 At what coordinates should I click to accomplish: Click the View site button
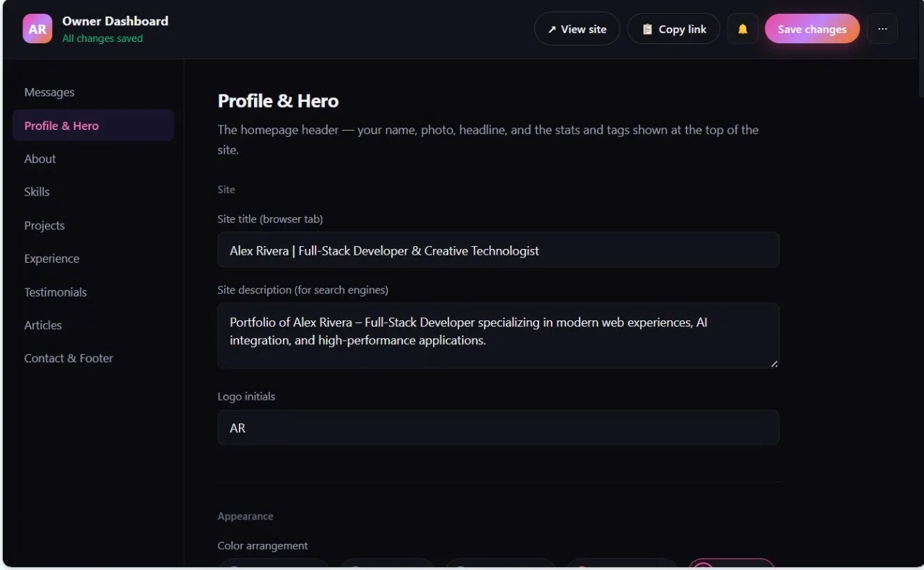click(577, 29)
